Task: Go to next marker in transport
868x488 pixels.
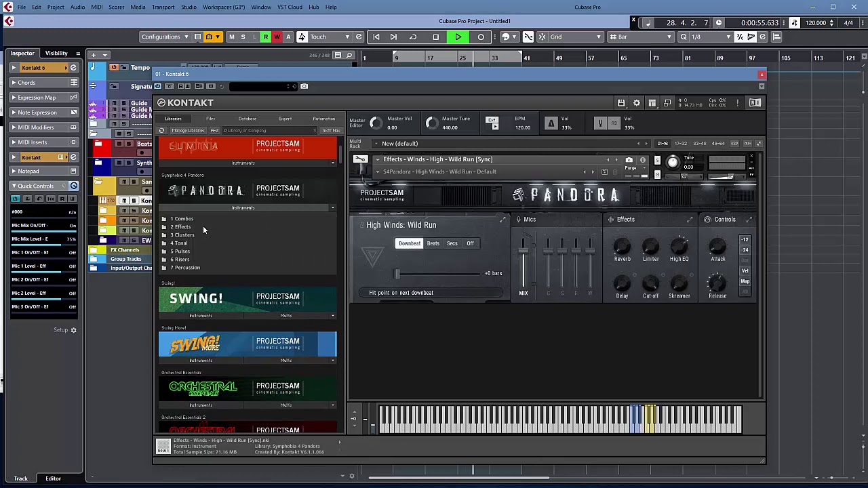Action: (393, 37)
